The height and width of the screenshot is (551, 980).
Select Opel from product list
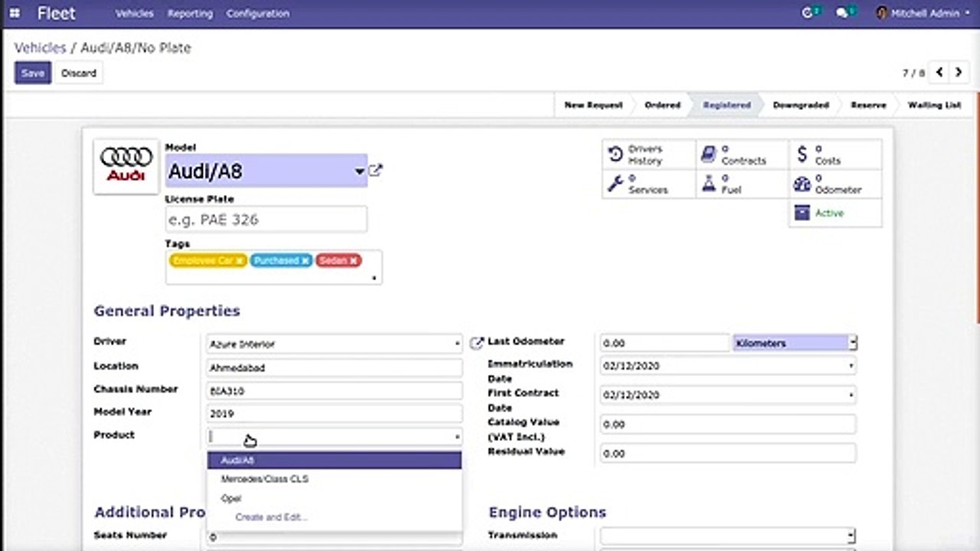click(335, 498)
